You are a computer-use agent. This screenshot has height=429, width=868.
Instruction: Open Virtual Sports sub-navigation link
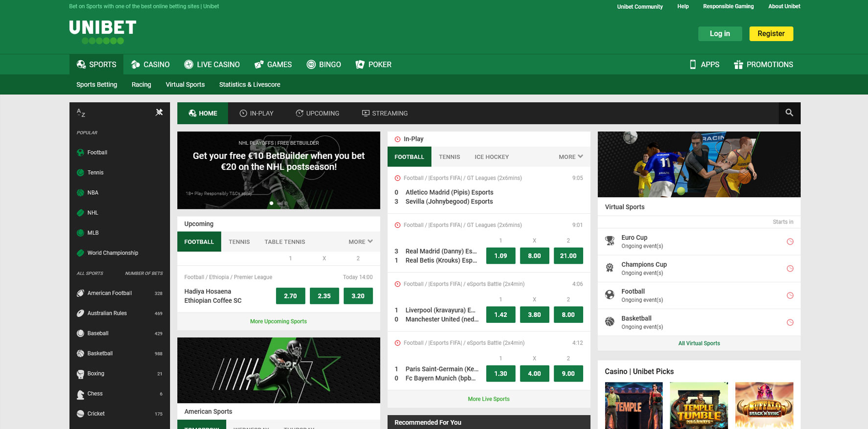tap(185, 85)
